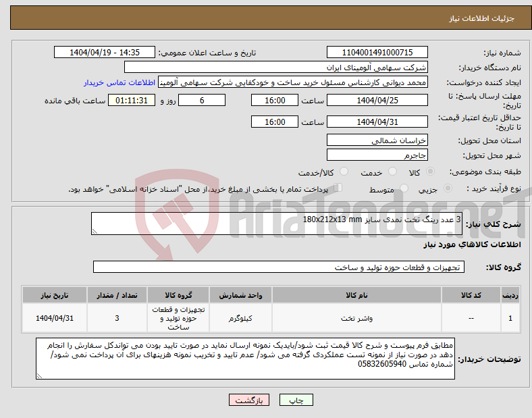Click the row number cell 1
This screenshot has height=418, width=532.
coord(510,318)
